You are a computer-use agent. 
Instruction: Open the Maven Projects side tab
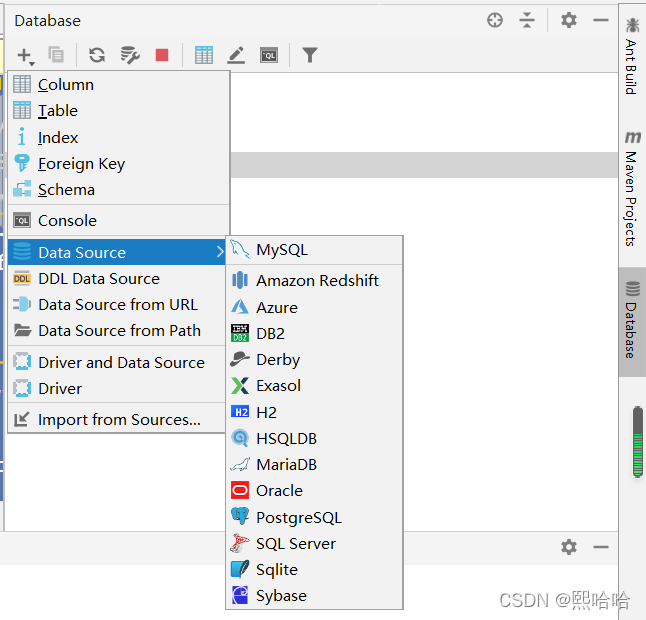click(x=632, y=188)
